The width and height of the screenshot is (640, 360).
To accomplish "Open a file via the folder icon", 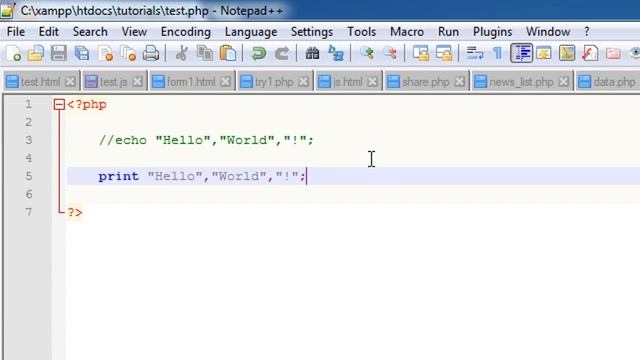I will pyautogui.click(x=36, y=53).
